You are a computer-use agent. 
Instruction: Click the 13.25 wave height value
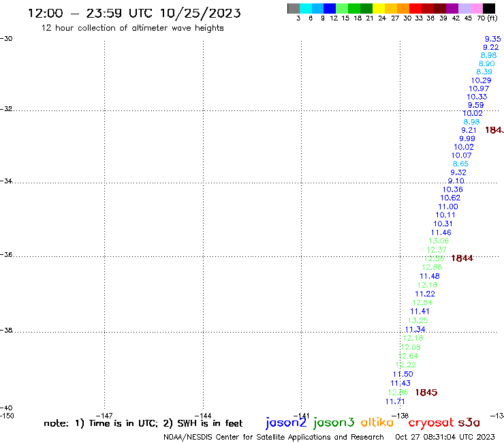[418, 320]
